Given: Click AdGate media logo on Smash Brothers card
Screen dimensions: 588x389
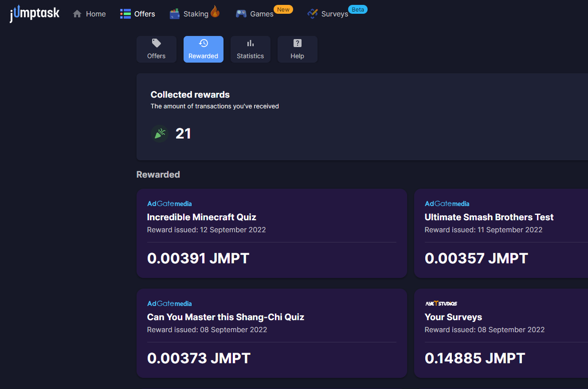Looking at the screenshot, I should click(447, 204).
